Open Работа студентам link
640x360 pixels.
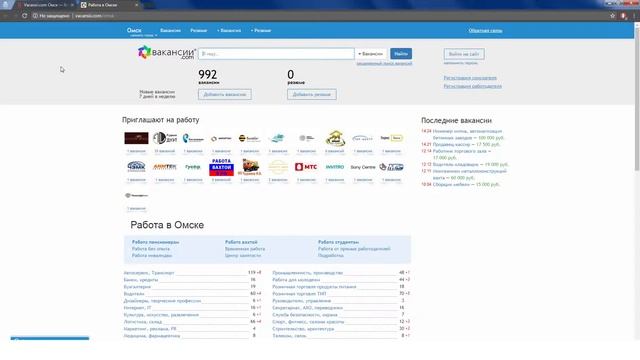[x=338, y=242]
